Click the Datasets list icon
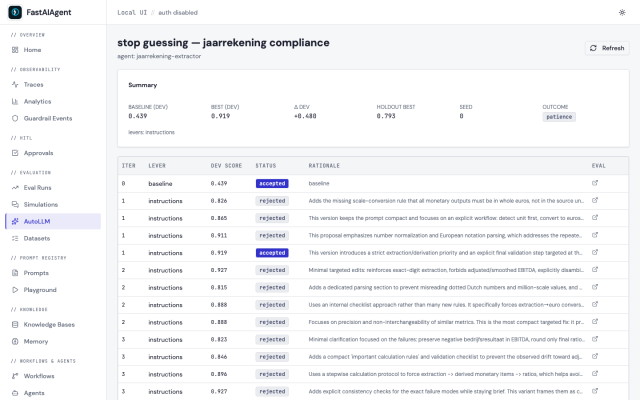This screenshot has width=640, height=400. pos(15,238)
